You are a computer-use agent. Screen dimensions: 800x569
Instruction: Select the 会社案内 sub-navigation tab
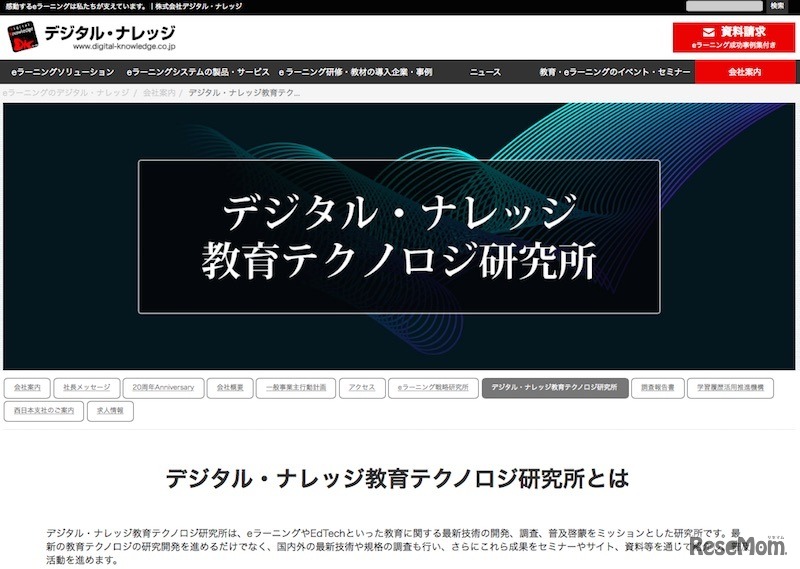pos(27,388)
